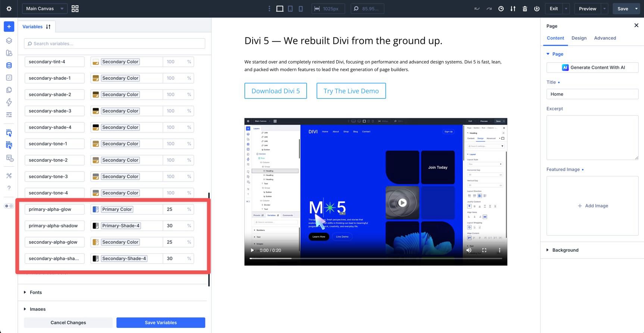The image size is (644, 333).
Task: Mute the video volume icon
Action: [x=469, y=250]
